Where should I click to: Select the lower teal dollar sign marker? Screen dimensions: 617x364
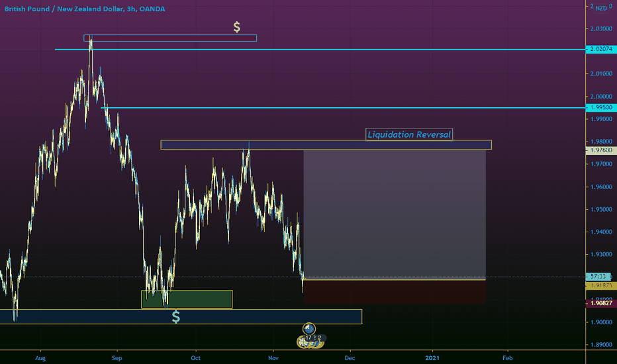tap(176, 317)
